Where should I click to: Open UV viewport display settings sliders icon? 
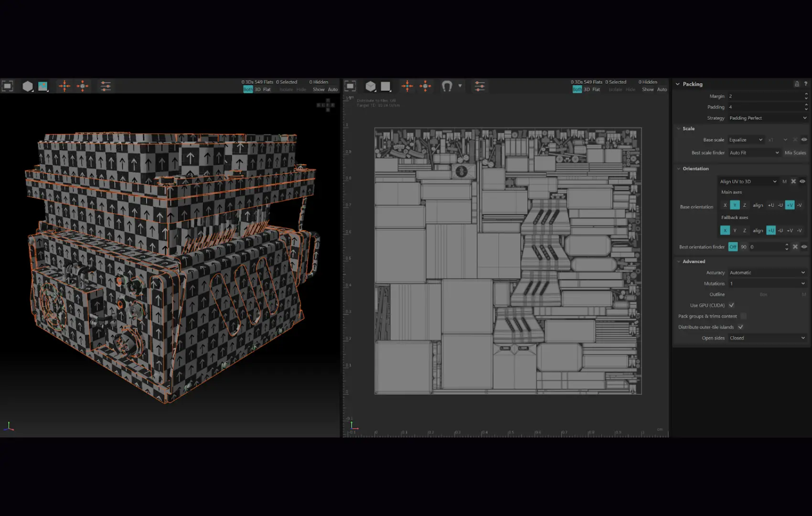tap(480, 86)
